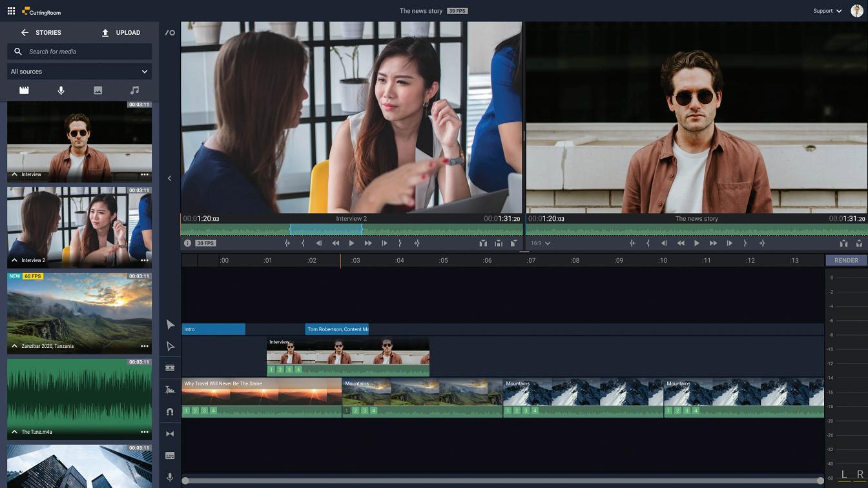
Task: Click the timeline zoom scrollbar's left handle
Action: pyautogui.click(x=185, y=481)
